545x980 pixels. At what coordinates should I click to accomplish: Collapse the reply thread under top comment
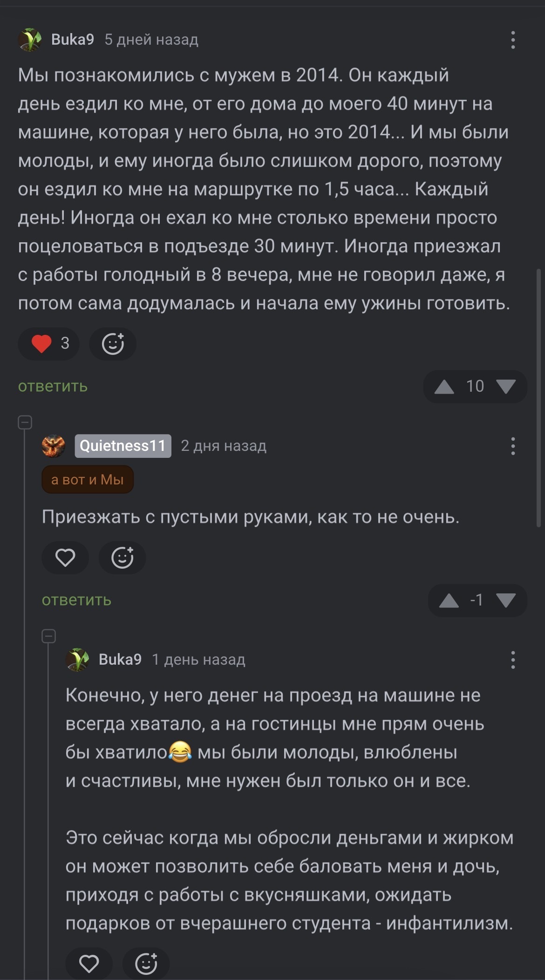point(25,422)
